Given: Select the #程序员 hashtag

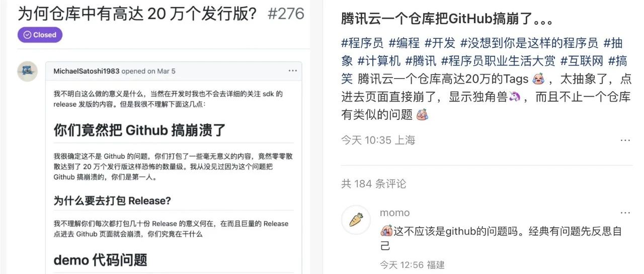Looking at the screenshot, I should [362, 43].
